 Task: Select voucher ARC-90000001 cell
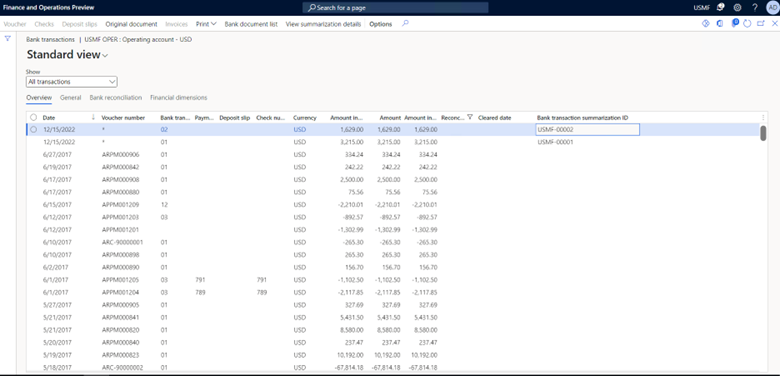pyautogui.click(x=122, y=242)
